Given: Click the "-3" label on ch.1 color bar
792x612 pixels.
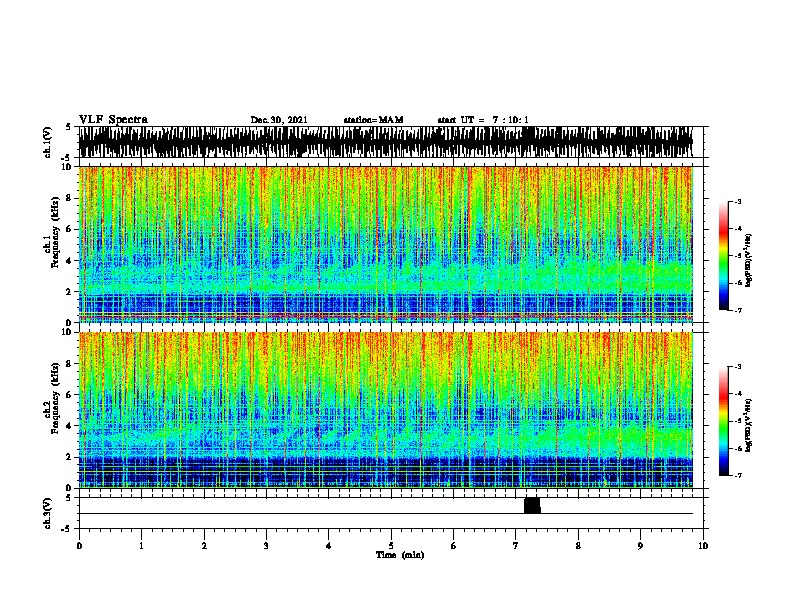Looking at the screenshot, I should pos(737,201).
